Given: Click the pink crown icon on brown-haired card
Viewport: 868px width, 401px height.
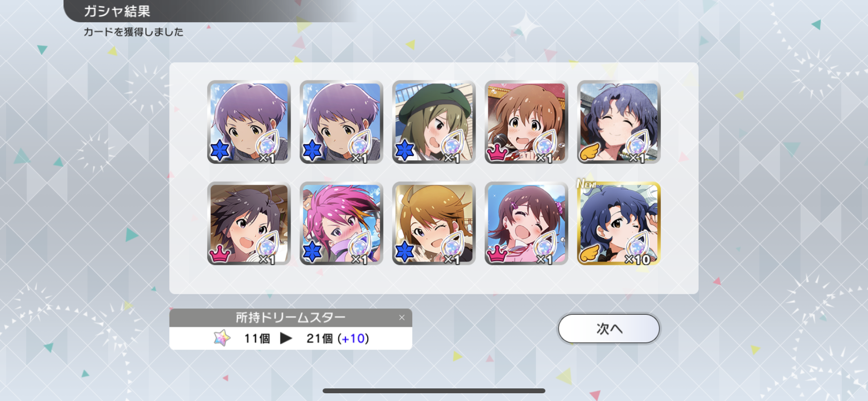Looking at the screenshot, I should 496,153.
